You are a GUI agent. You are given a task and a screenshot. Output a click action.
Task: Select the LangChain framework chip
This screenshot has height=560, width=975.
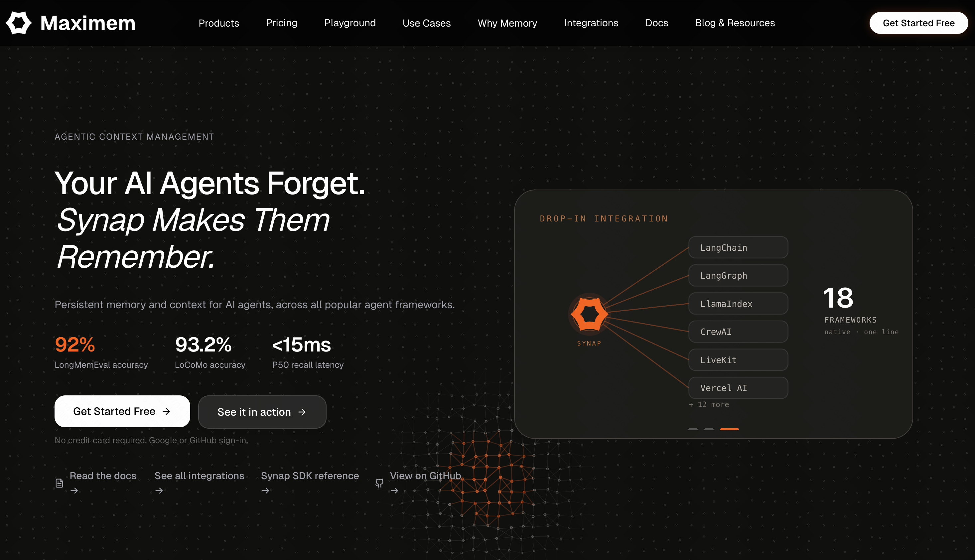[738, 247]
